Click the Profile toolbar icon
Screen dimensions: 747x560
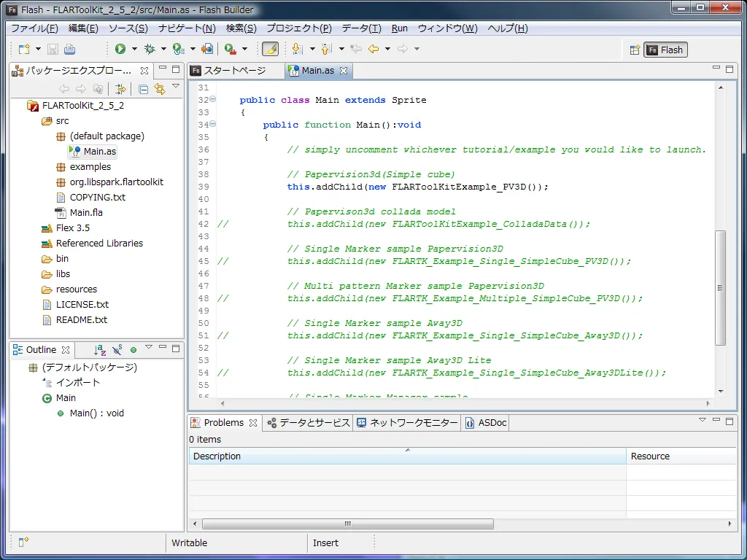pos(178,49)
